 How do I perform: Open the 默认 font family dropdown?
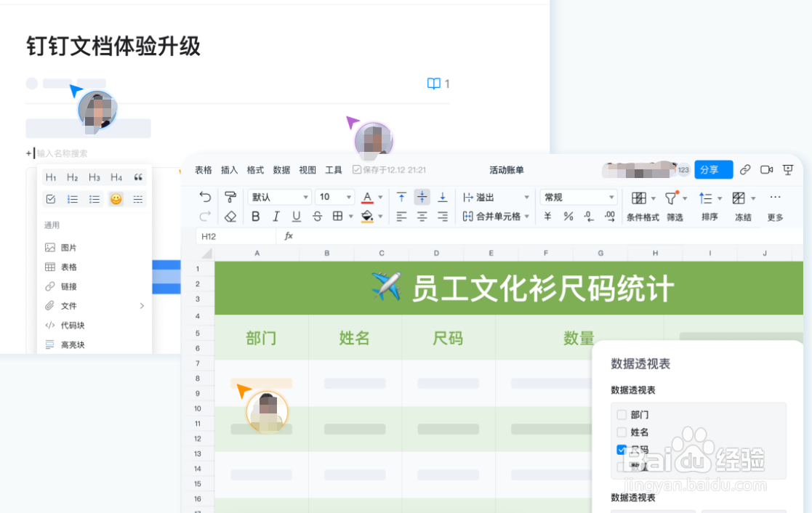(x=279, y=197)
